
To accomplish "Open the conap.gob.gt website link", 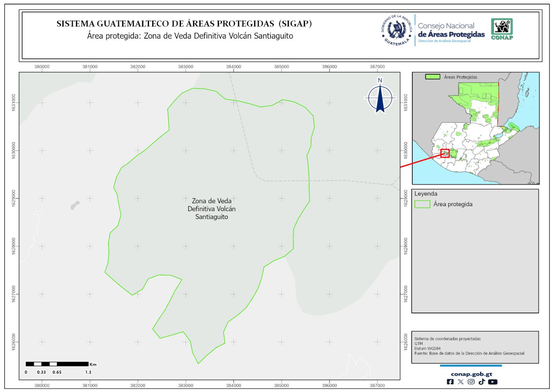I will [471, 374].
